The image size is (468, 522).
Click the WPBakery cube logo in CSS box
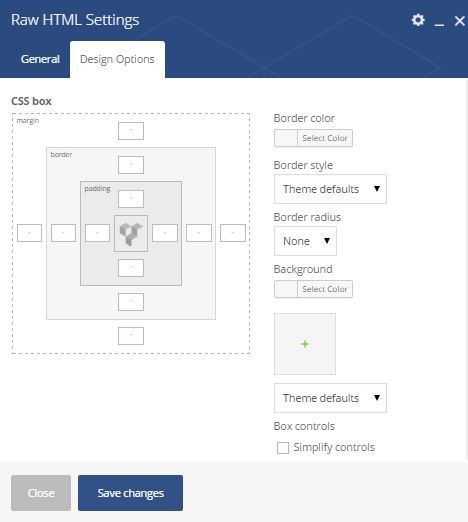pyautogui.click(x=131, y=233)
